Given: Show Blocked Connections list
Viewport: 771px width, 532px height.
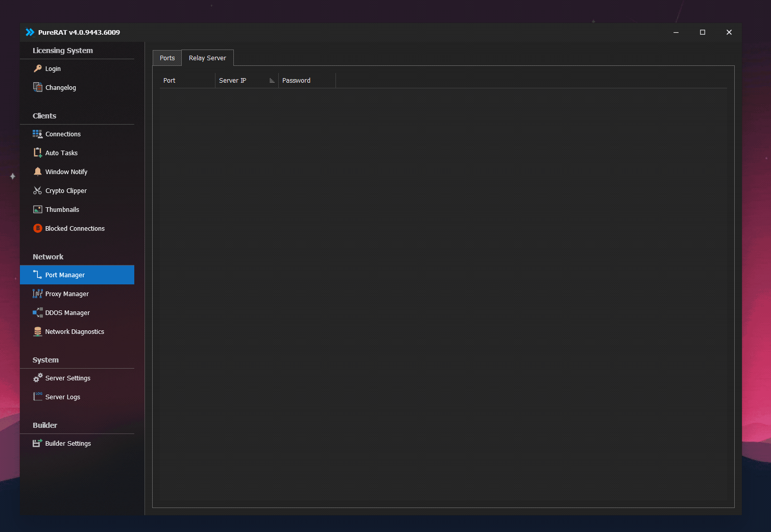Looking at the screenshot, I should [x=77, y=228].
